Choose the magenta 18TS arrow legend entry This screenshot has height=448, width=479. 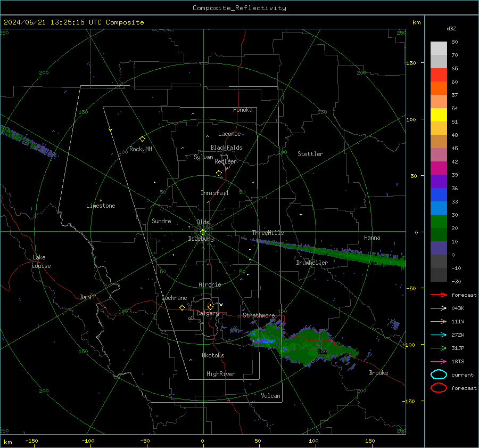tap(439, 361)
